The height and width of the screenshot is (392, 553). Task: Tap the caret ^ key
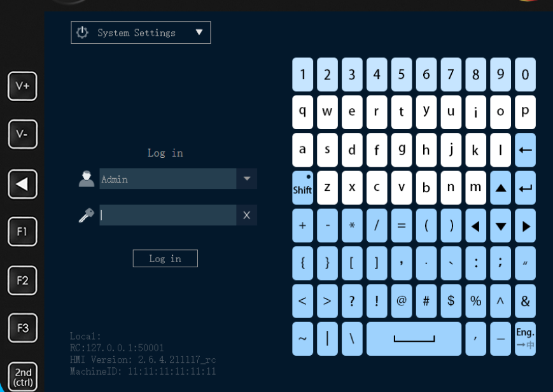tap(500, 301)
